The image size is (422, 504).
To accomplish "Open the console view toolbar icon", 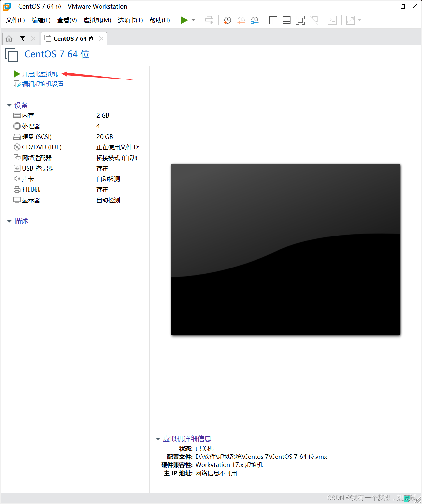I will 332,20.
